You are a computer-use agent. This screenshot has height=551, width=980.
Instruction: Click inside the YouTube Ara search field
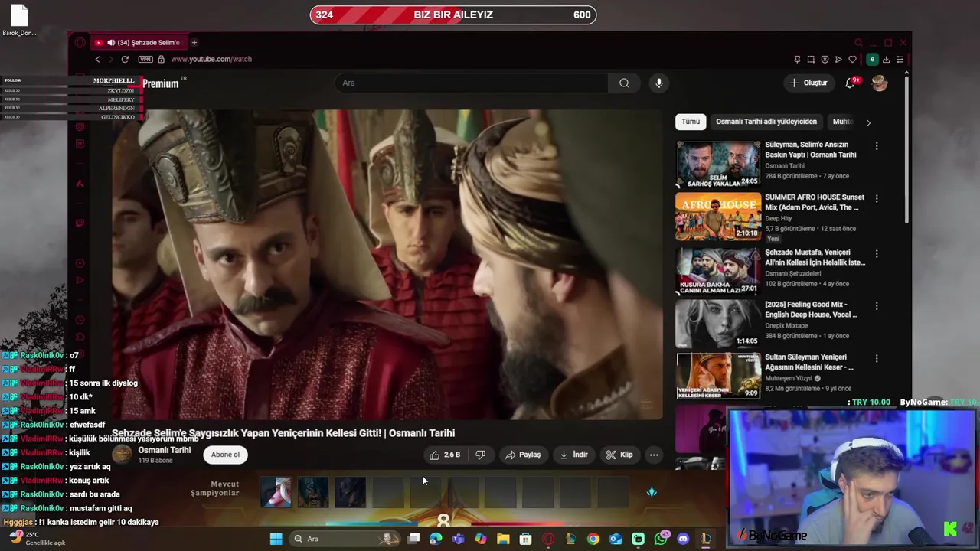click(x=471, y=83)
